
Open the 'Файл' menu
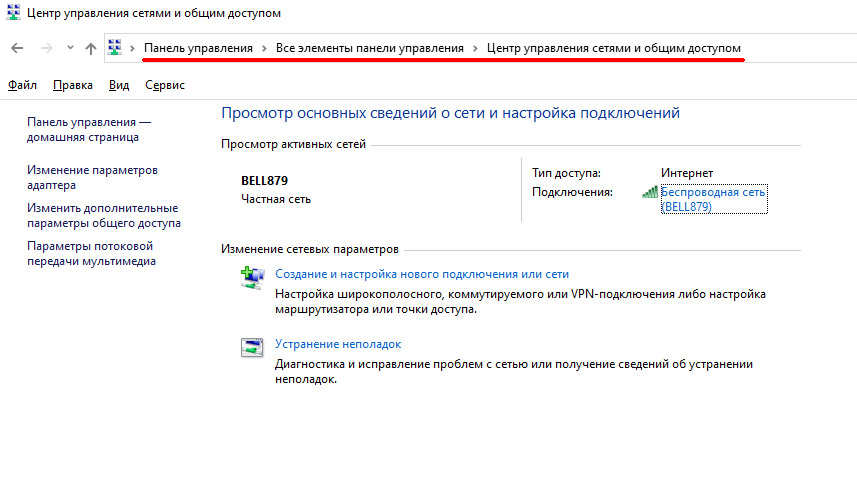click(x=22, y=85)
